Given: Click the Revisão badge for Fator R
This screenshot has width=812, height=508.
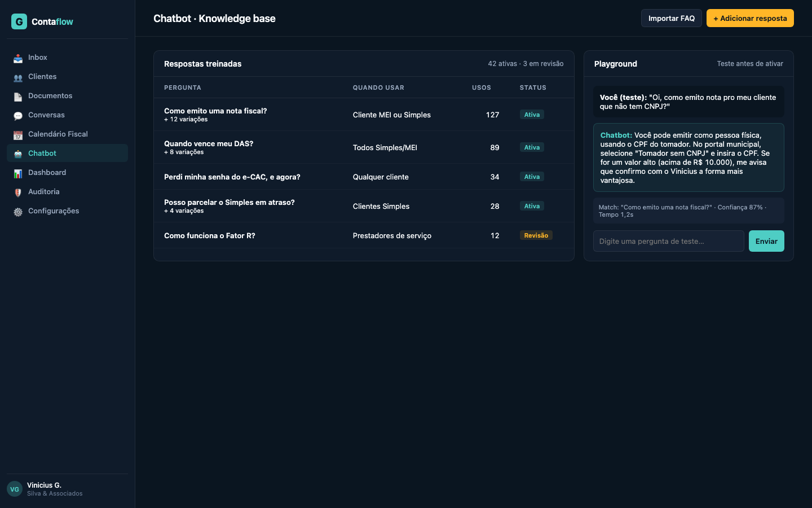Looking at the screenshot, I should (x=536, y=235).
